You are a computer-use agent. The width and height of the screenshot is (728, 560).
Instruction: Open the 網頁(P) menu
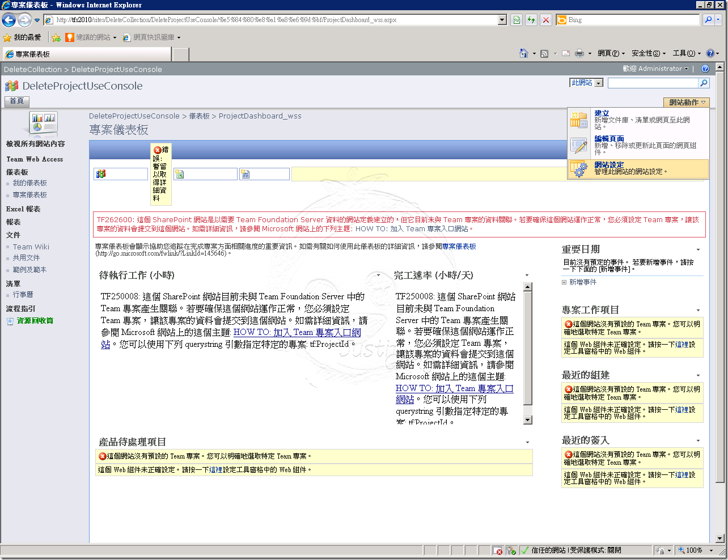point(611,53)
